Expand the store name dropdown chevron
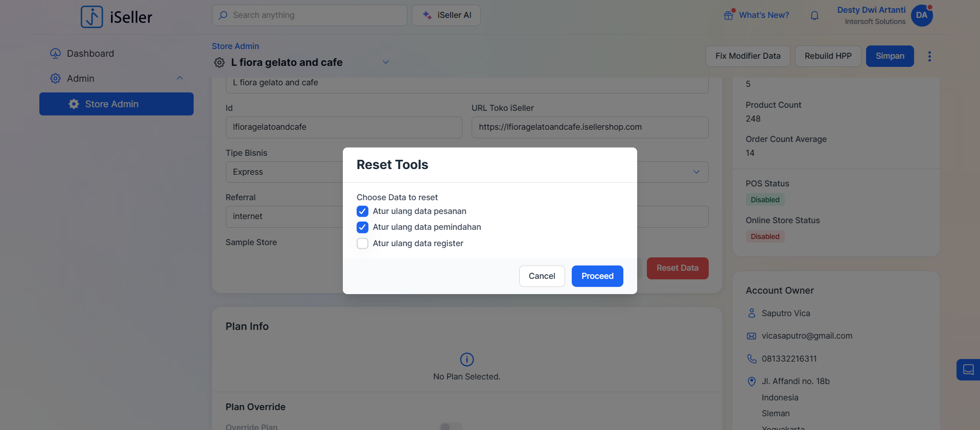980x430 pixels. click(x=386, y=62)
